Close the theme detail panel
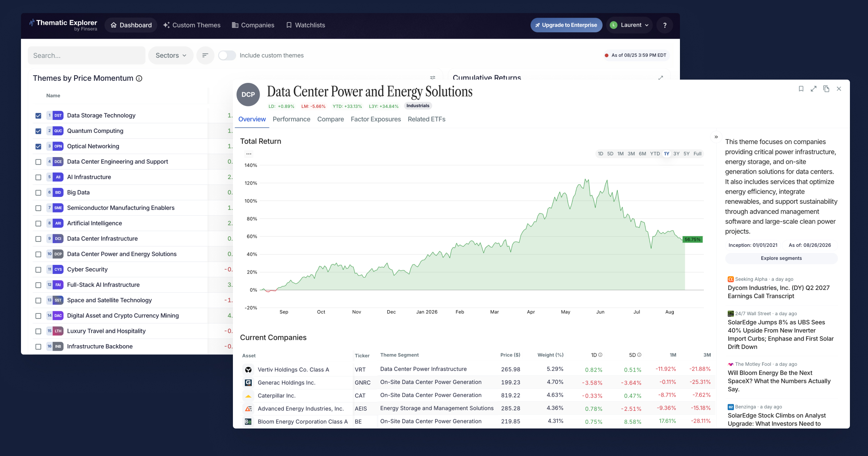This screenshot has height=456, width=868. click(x=839, y=89)
